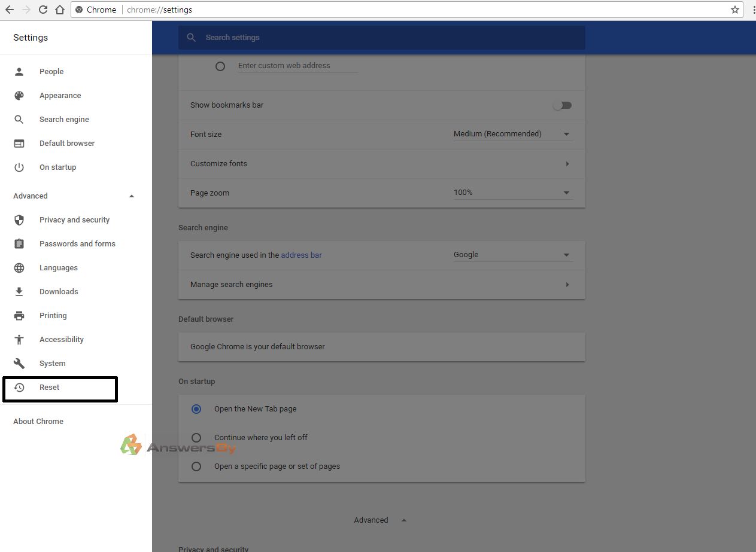Viewport: 756px width, 552px height.
Task: Select Open the New Tab page option
Action: 196,409
